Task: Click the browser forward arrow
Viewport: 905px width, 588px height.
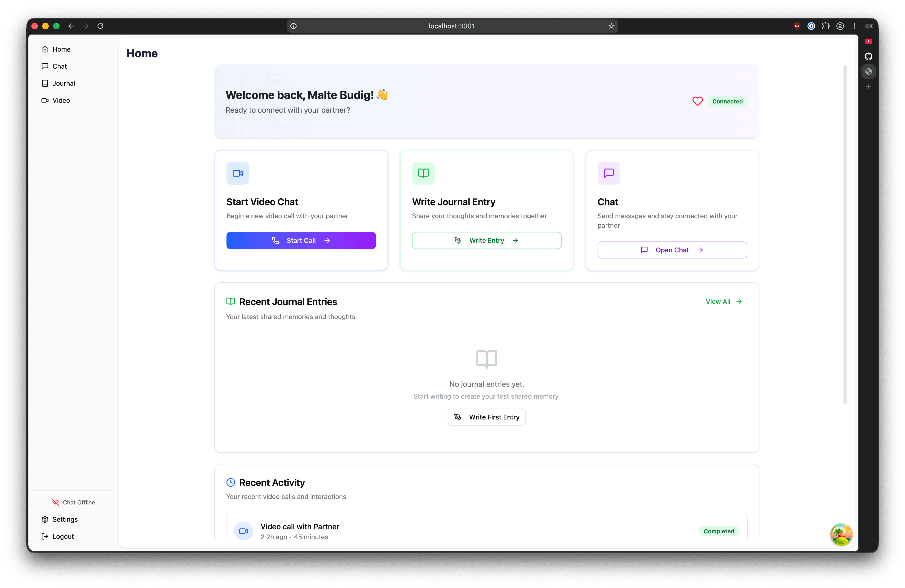Action: (x=86, y=26)
